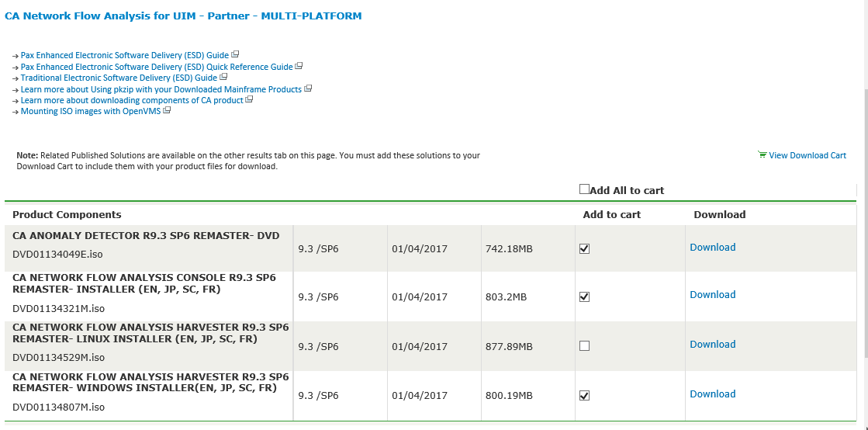Select file name DVD01134529M.iso
The width and height of the screenshot is (868, 430).
[59, 357]
